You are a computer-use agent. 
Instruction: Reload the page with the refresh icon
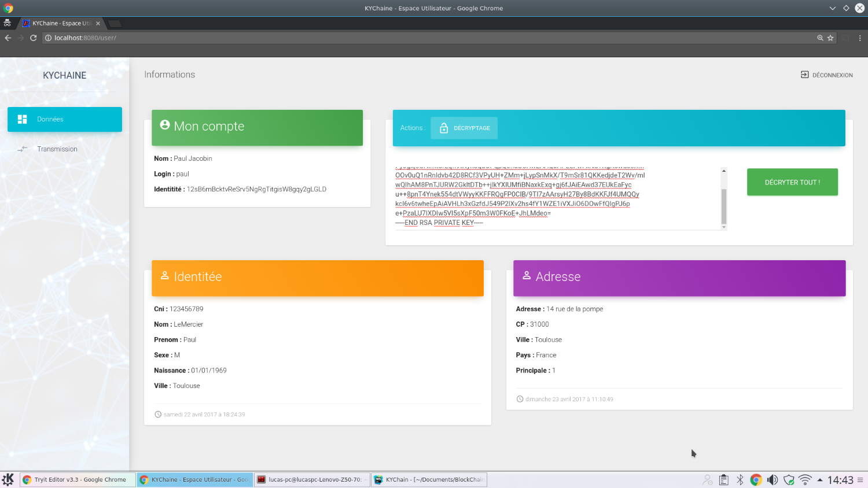point(34,38)
